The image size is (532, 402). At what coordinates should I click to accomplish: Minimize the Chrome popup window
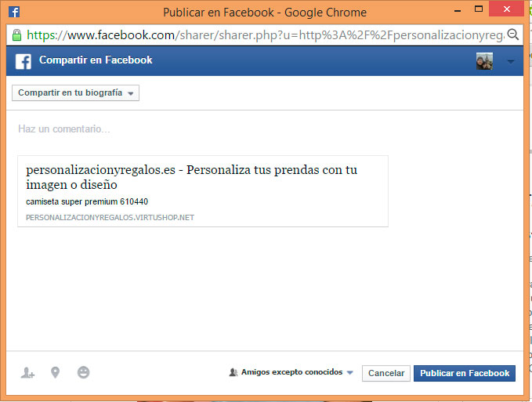(x=458, y=10)
